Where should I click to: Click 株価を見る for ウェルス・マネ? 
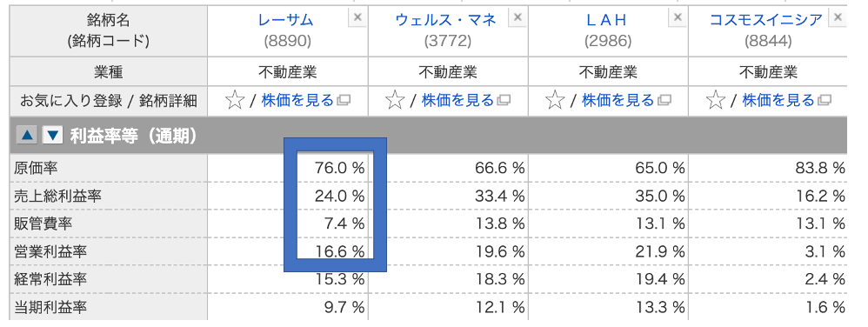point(457,101)
